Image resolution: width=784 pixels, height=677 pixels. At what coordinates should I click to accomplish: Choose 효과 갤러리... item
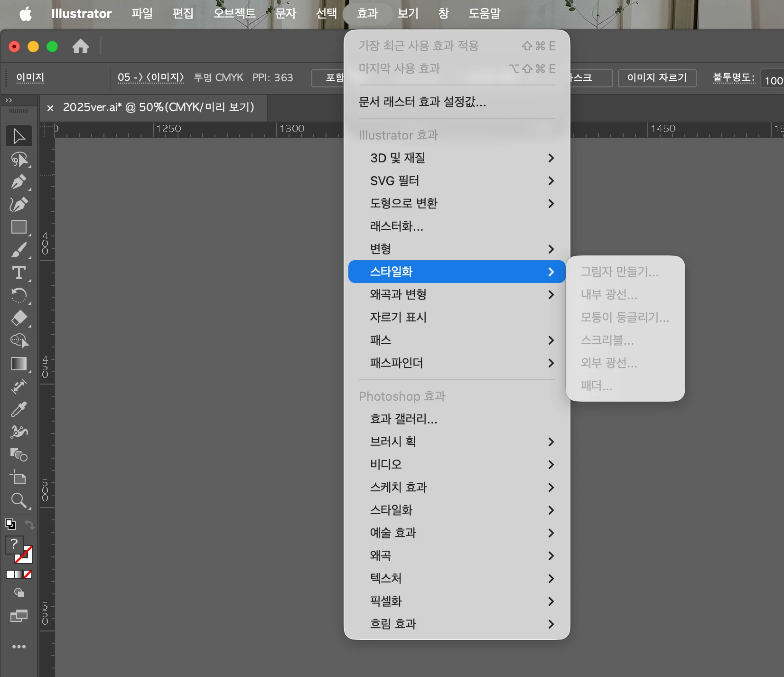pos(457,419)
